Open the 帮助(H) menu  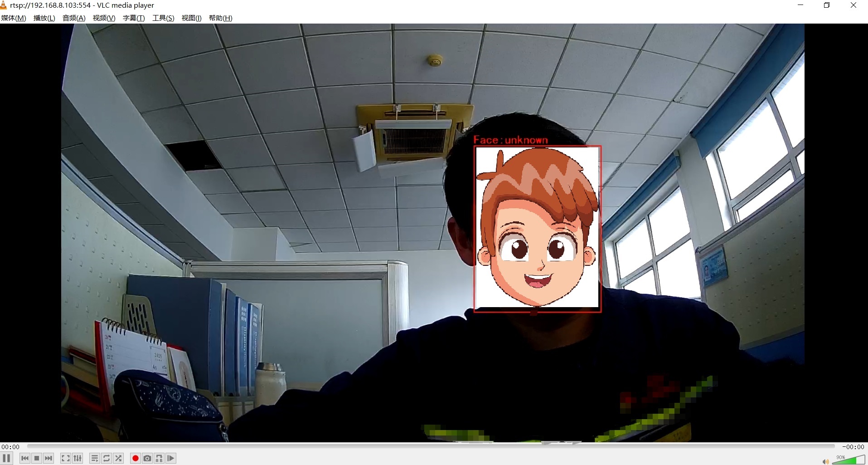[220, 18]
